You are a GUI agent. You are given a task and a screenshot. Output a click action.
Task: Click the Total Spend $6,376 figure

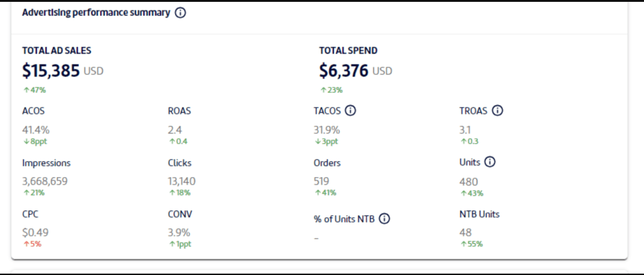[x=343, y=71]
